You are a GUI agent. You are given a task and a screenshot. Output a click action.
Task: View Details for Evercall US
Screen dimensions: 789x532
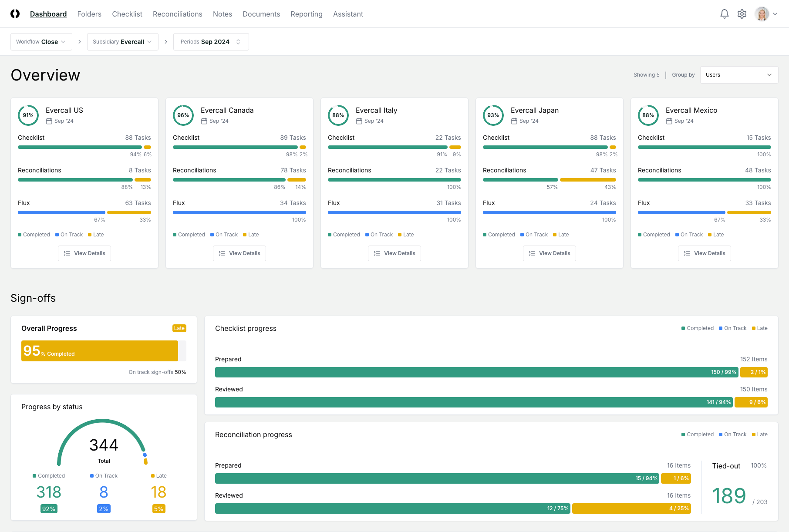click(84, 253)
